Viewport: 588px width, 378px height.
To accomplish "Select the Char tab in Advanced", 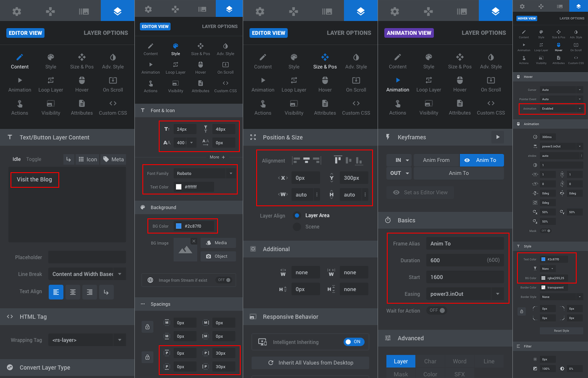I will pyautogui.click(x=430, y=361).
